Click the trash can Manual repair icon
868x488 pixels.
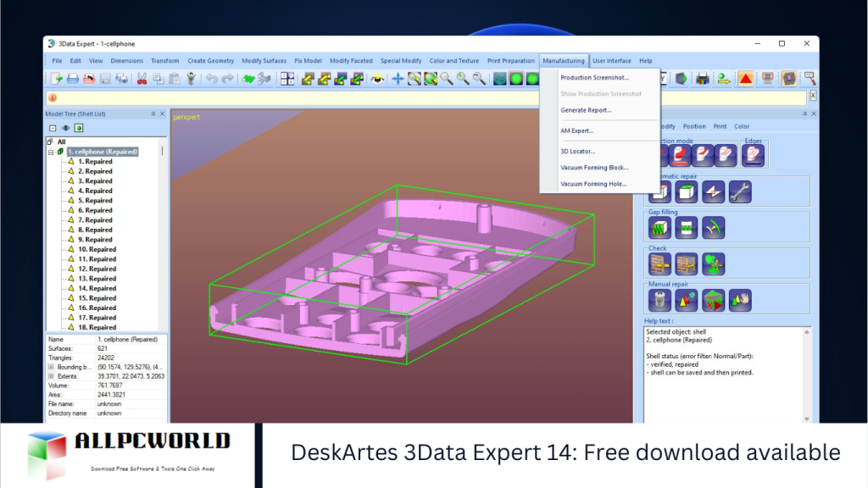click(x=659, y=301)
